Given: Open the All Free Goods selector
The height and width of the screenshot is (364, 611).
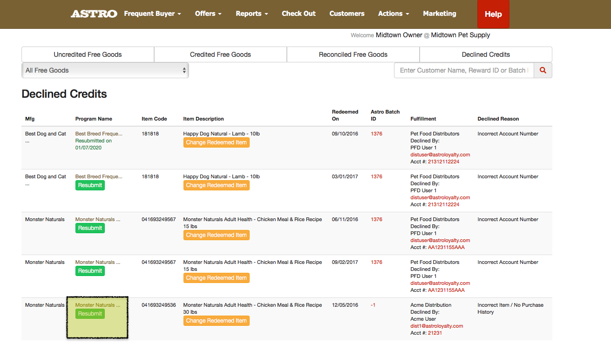Looking at the screenshot, I should pos(105,70).
